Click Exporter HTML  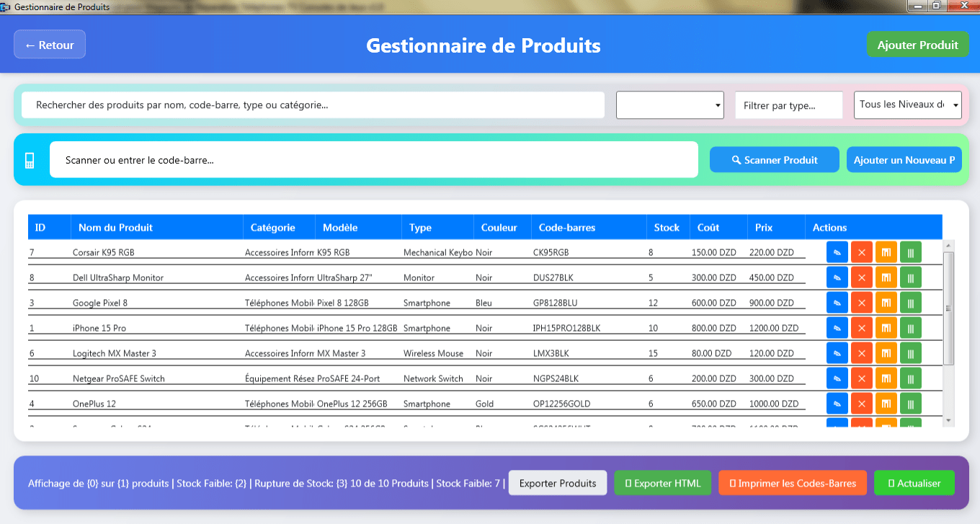pos(662,483)
